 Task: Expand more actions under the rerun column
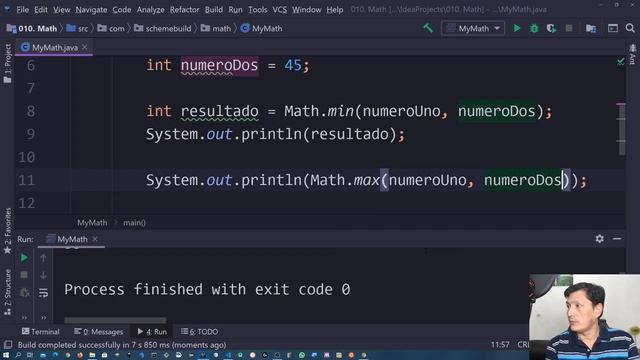[24, 318]
